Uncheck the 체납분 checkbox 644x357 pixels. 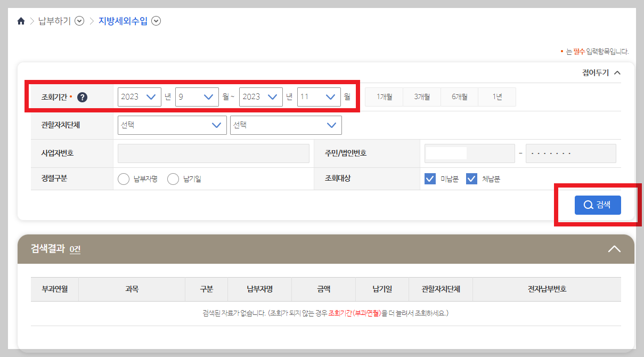point(471,178)
